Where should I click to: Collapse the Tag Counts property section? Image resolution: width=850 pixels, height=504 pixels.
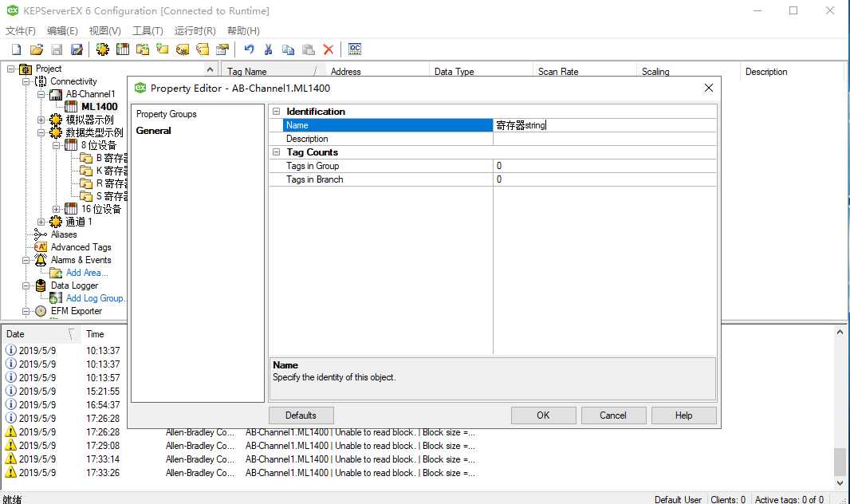[276, 152]
